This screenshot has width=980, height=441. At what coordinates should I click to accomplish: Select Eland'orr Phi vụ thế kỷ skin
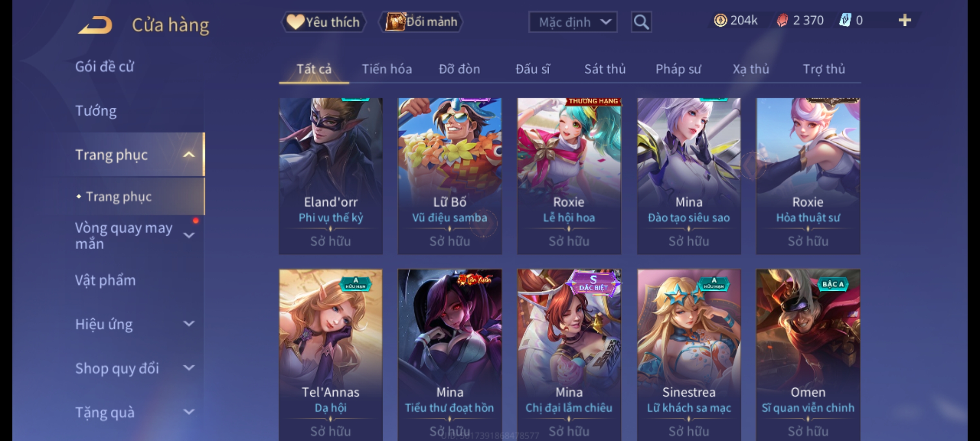[331, 176]
